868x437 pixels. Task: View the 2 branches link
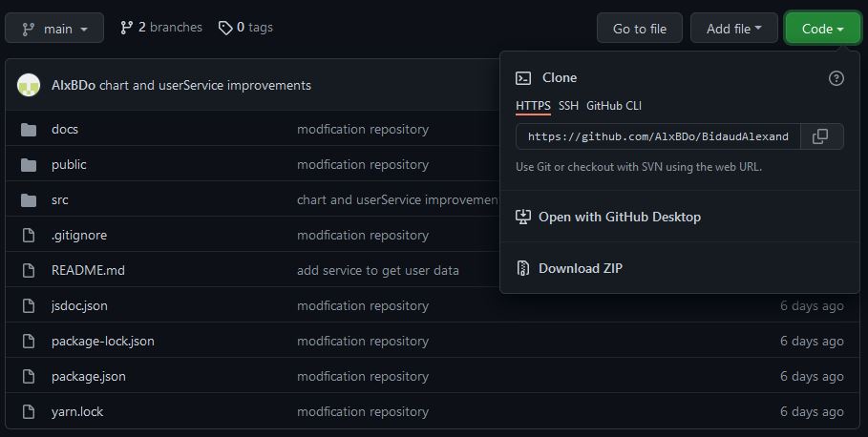point(161,27)
